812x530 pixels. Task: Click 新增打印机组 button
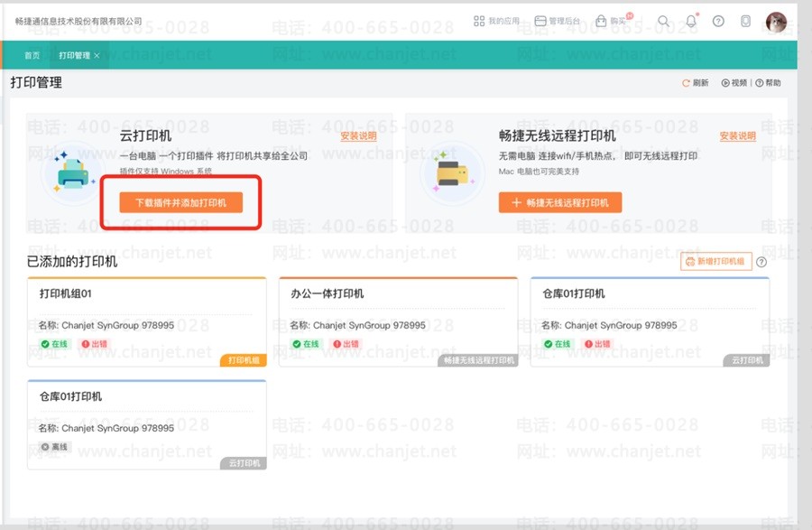(715, 262)
